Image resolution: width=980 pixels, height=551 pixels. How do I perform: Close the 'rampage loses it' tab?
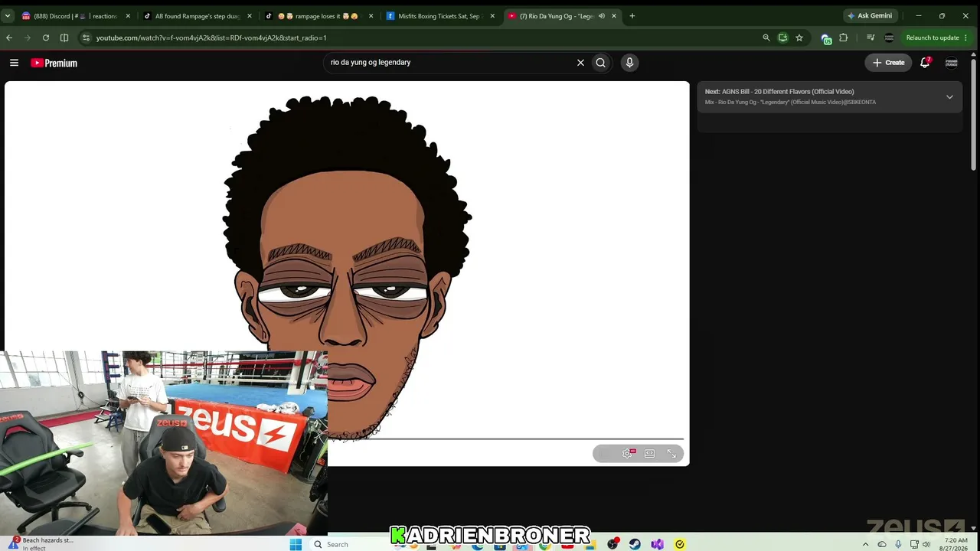(x=371, y=16)
